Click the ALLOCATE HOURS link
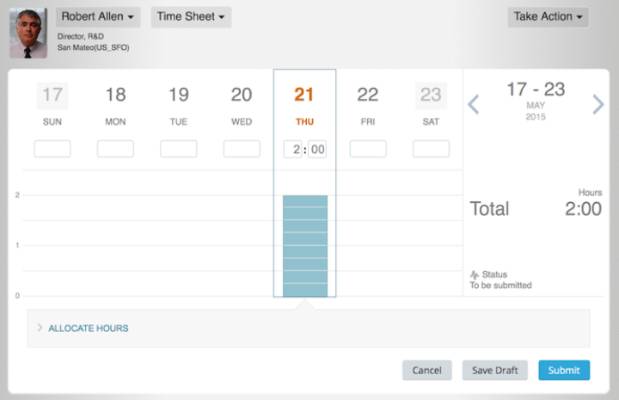Viewport: 619px width, 400px height. [x=88, y=328]
